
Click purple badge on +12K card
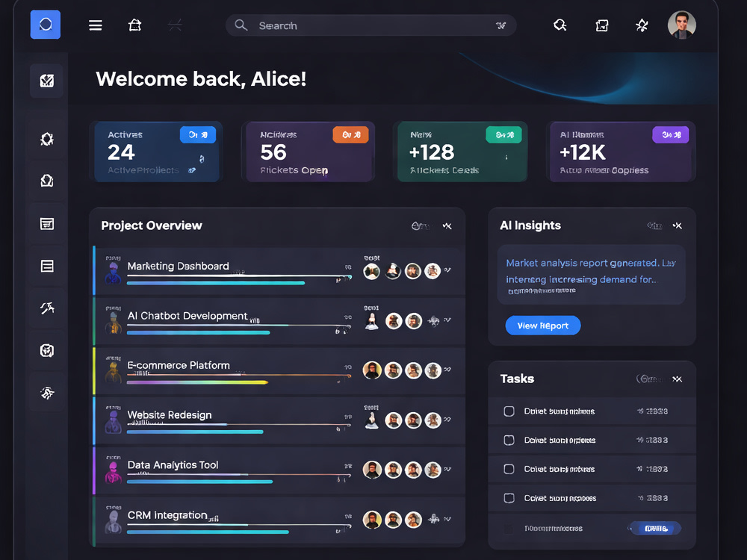click(670, 134)
